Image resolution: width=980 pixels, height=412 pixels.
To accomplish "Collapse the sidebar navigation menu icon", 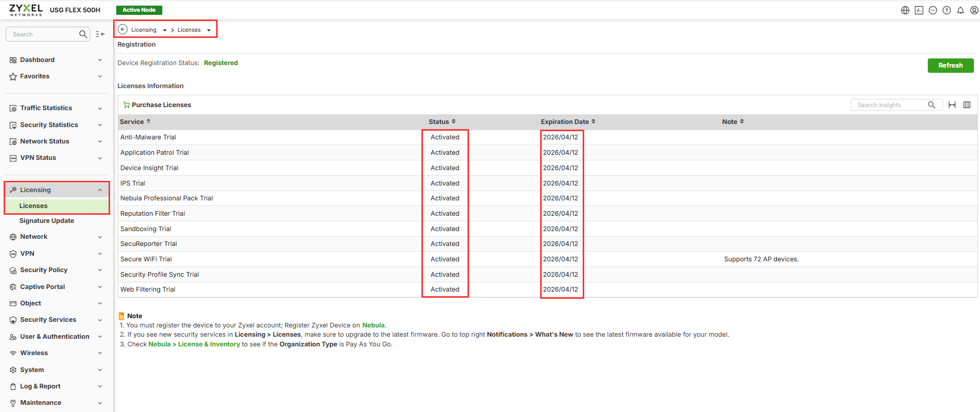I will point(100,34).
